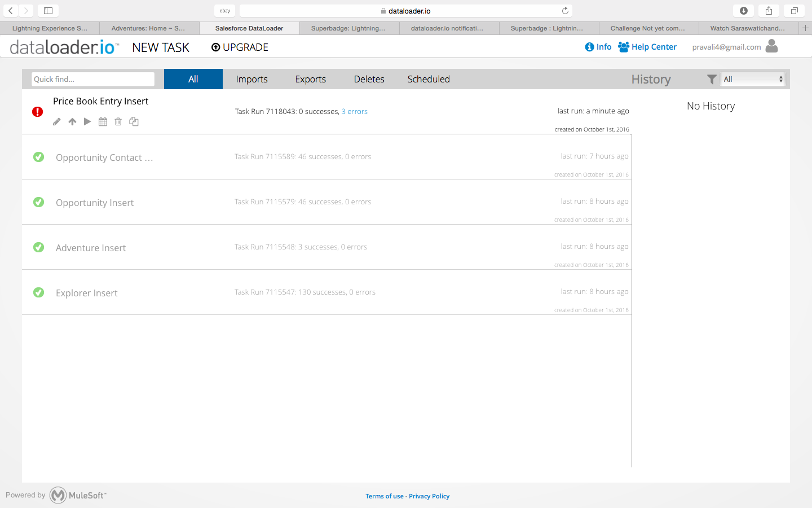
Task: Open the Help Center link
Action: pyautogui.click(x=647, y=47)
